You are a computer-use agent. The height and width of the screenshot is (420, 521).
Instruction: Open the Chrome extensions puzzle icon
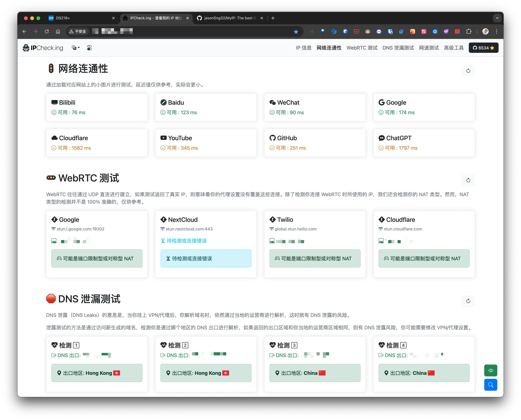[x=468, y=31]
